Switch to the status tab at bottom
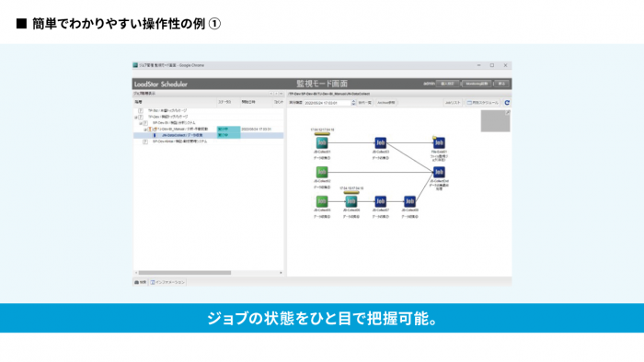The width and height of the screenshot is (644, 362). coord(141,282)
